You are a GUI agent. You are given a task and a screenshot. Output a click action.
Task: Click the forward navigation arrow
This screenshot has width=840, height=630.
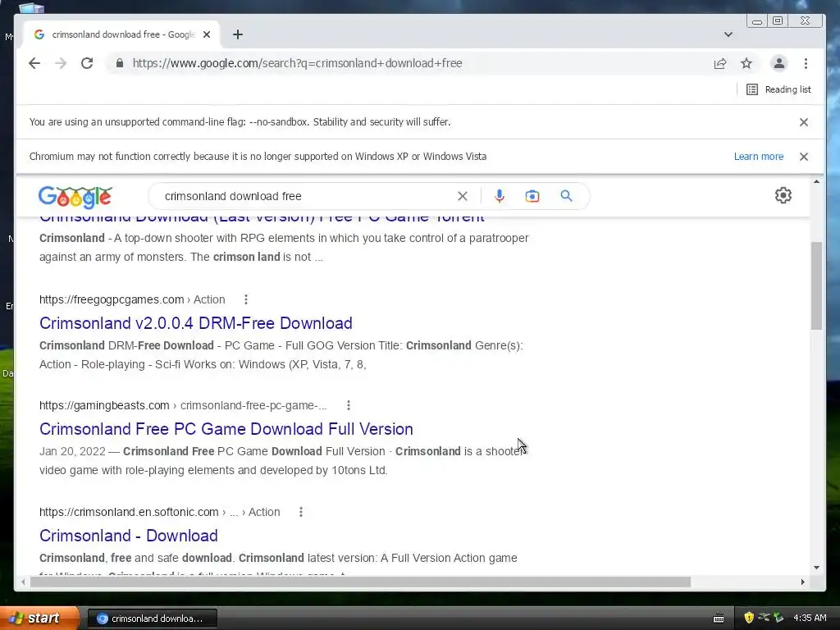(x=61, y=63)
